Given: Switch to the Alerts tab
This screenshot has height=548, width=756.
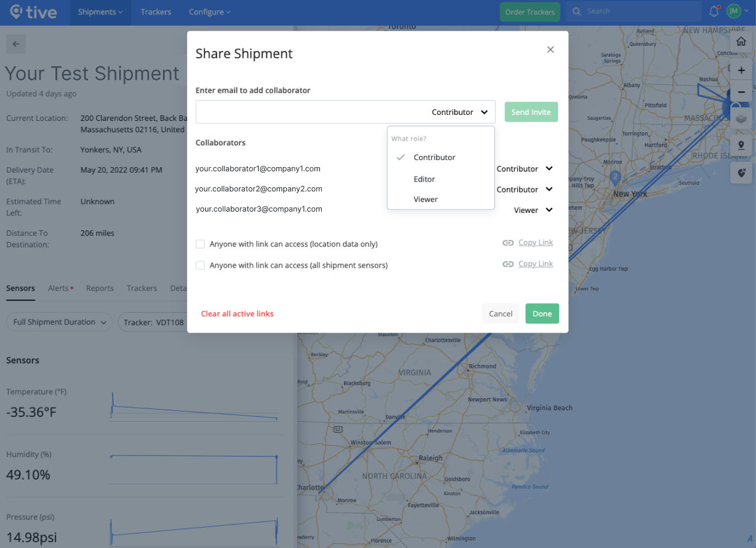Looking at the screenshot, I should pos(60,289).
